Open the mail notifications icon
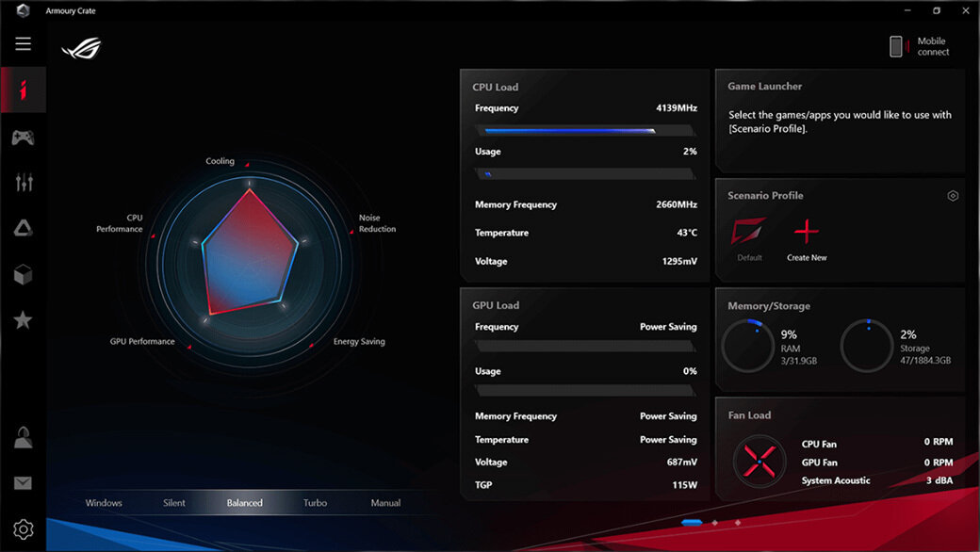The height and width of the screenshot is (552, 980). 23,483
